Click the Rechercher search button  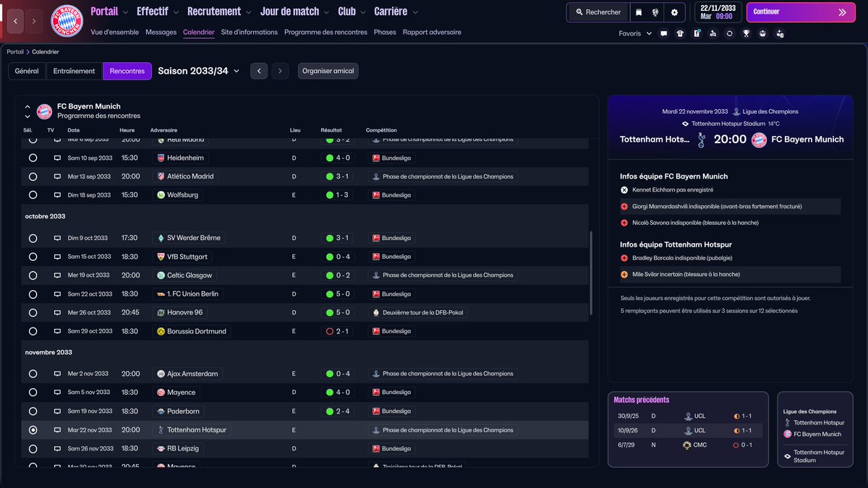tap(598, 12)
